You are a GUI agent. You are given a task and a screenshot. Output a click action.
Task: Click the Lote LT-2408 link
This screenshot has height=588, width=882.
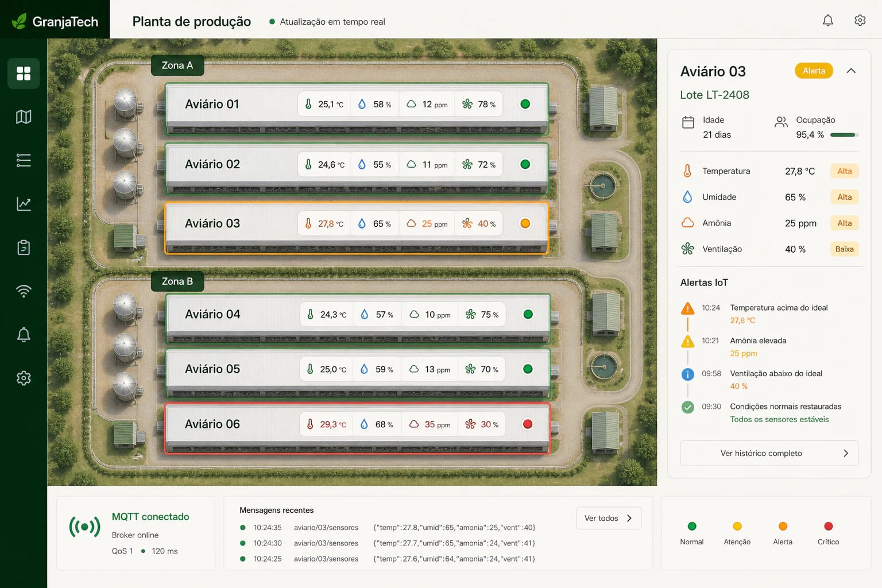pyautogui.click(x=714, y=95)
